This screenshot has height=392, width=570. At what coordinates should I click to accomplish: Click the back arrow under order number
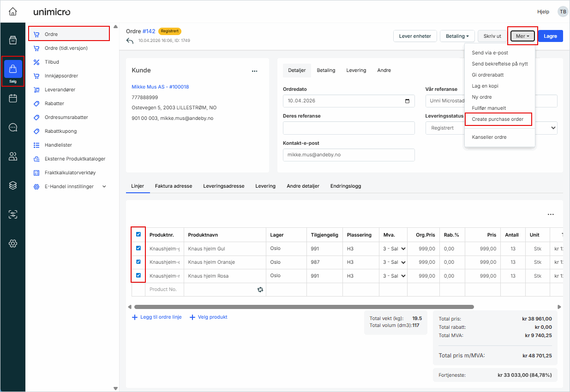130,41
